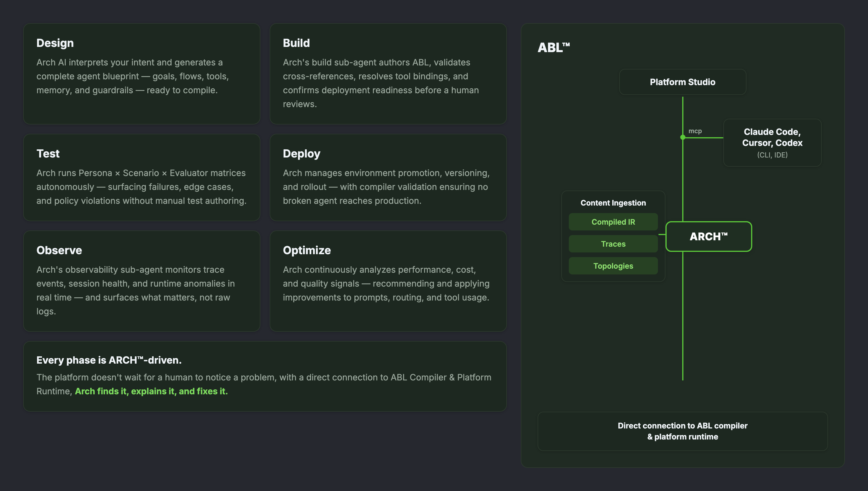Click 'Arch continuously analyzes performance' description
Image resolution: width=868 pixels, height=491 pixels.
(x=386, y=284)
